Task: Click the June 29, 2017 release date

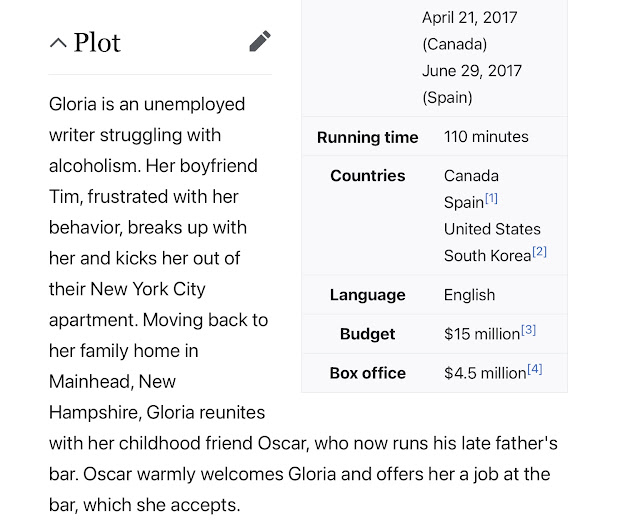Action: click(472, 71)
